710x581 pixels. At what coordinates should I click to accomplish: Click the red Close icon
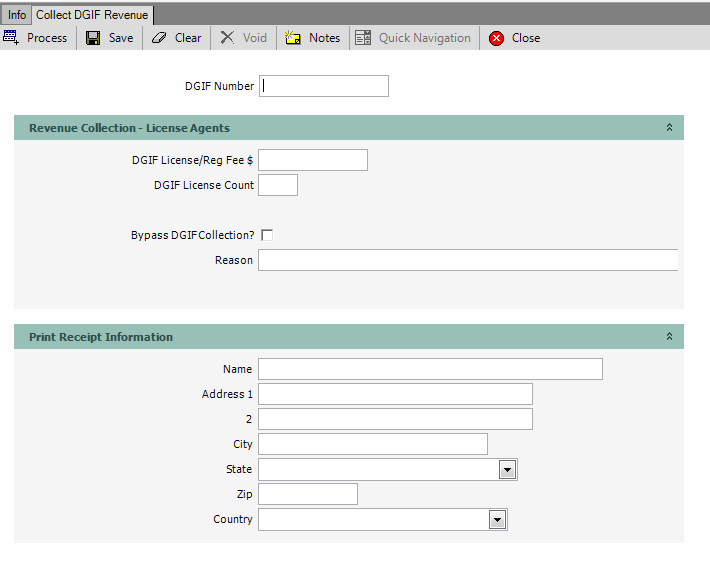tap(496, 38)
